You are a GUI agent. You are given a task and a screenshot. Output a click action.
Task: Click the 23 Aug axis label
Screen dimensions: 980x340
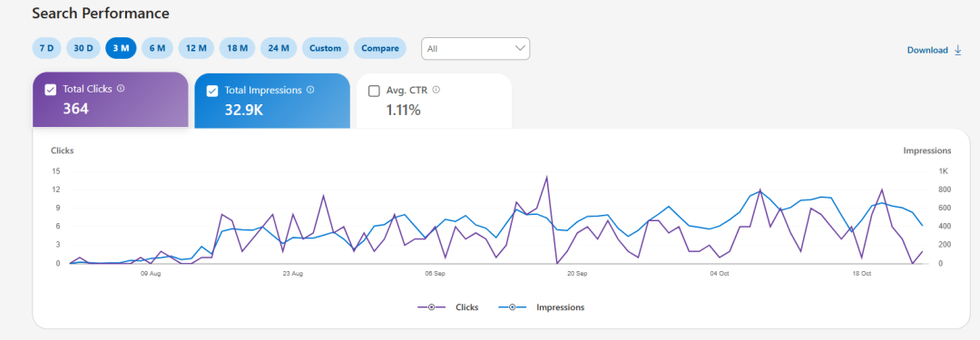tap(292, 274)
